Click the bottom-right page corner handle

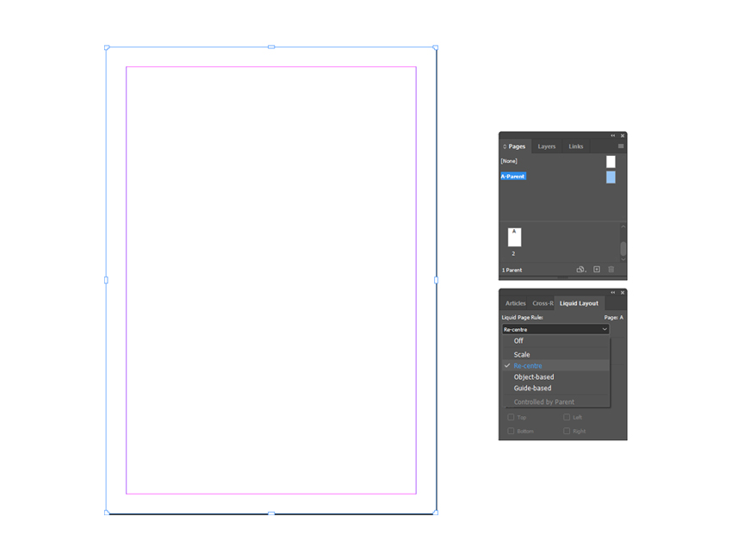(x=436, y=513)
